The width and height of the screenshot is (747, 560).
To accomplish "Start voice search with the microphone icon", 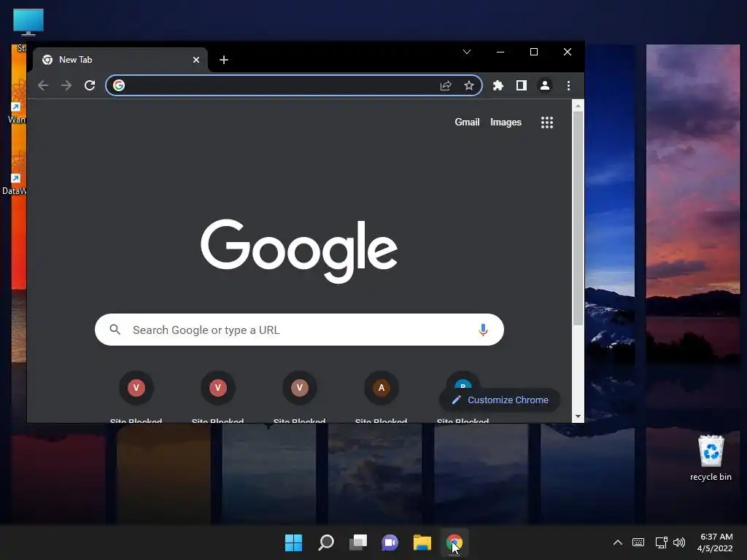I will tap(483, 330).
